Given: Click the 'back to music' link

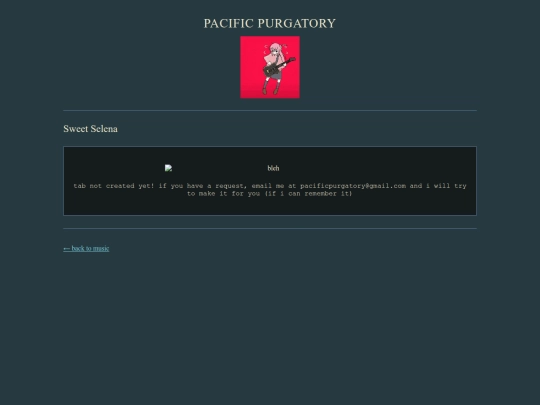Looking at the screenshot, I should [x=86, y=248].
